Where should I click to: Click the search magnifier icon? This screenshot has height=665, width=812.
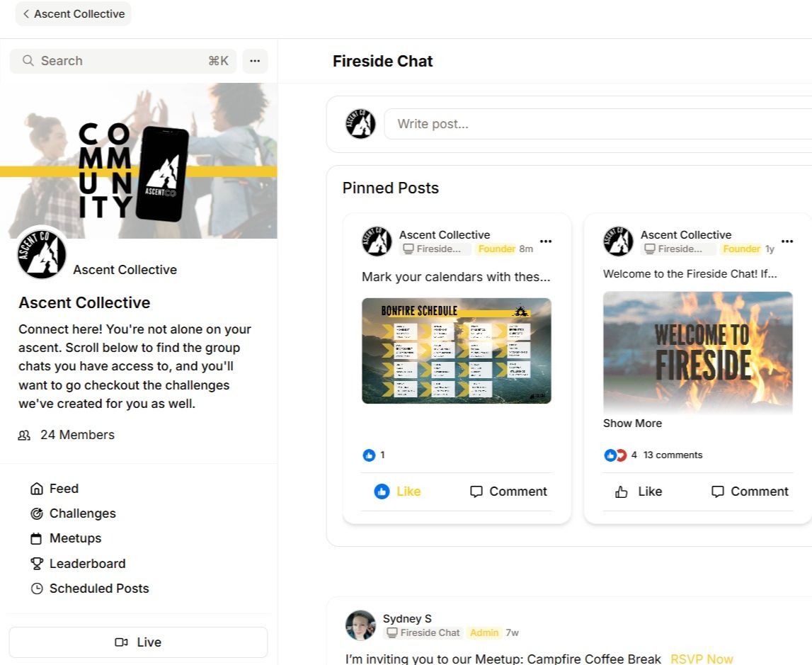coord(28,61)
